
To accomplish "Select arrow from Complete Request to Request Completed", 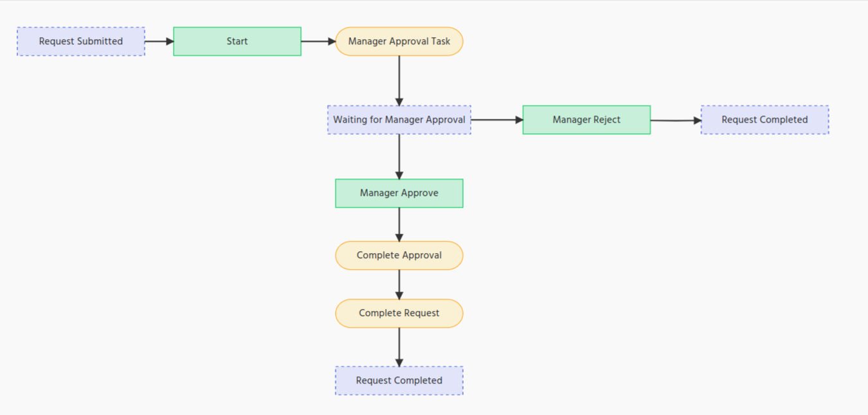I will (x=399, y=347).
